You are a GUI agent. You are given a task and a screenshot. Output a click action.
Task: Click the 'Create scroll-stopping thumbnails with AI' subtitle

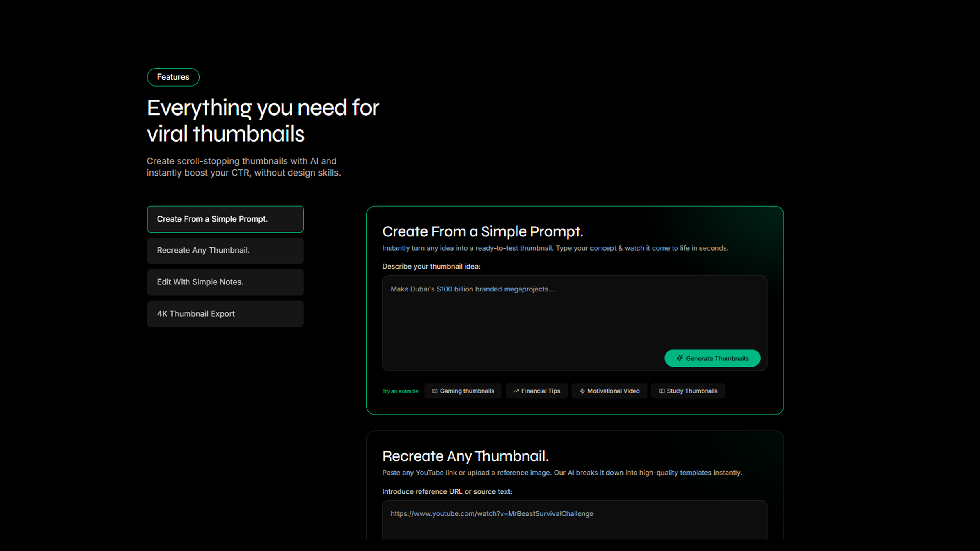click(x=244, y=167)
